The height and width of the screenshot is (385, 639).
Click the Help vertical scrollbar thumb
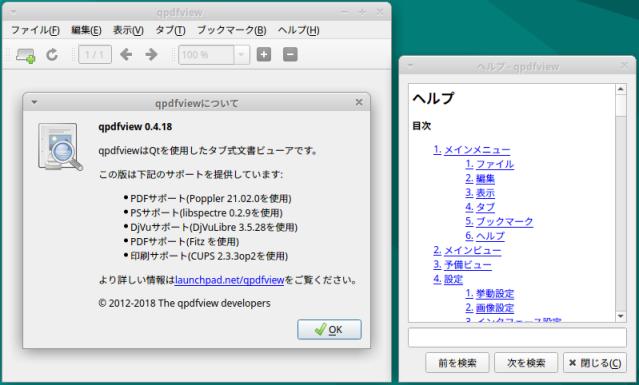(621, 105)
